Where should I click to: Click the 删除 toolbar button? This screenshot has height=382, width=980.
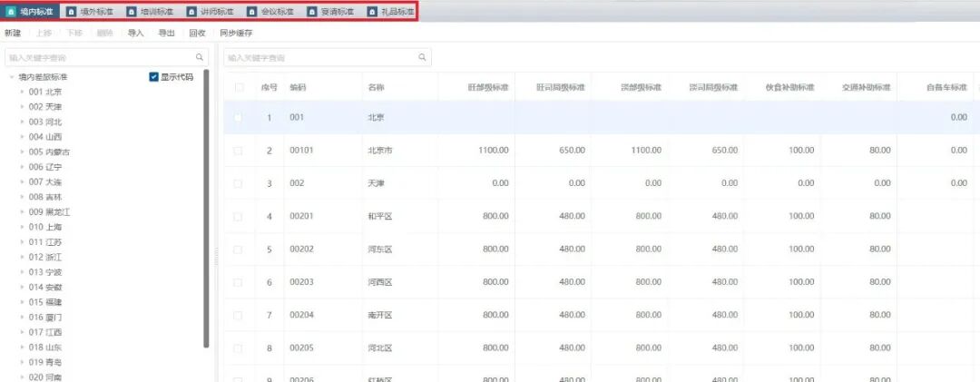tap(105, 34)
